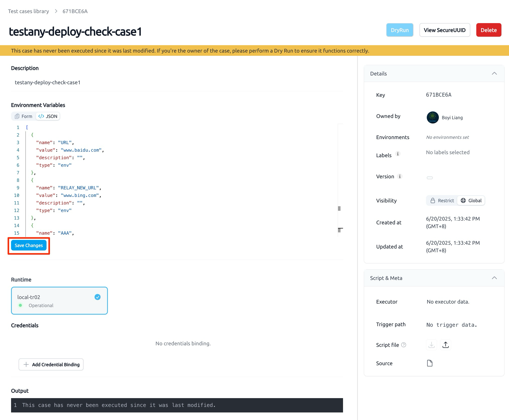The height and width of the screenshot is (420, 509).
Task: Collapse the Script & Meta panel
Action: click(x=494, y=278)
